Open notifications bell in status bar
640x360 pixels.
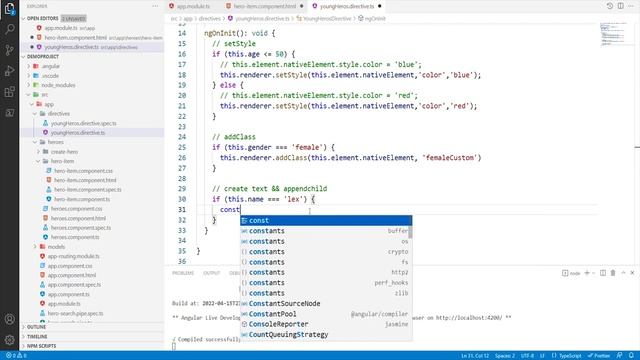tap(631, 356)
